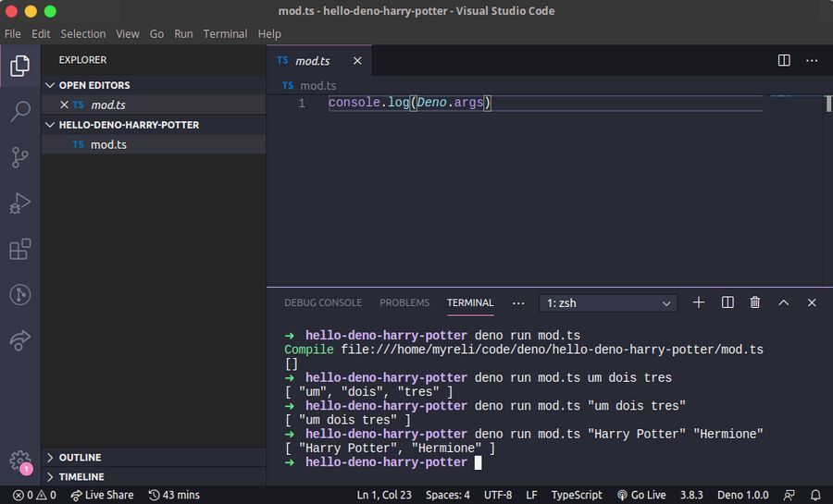Open the Extensions view
Image resolution: width=833 pixels, height=504 pixels.
[19, 249]
